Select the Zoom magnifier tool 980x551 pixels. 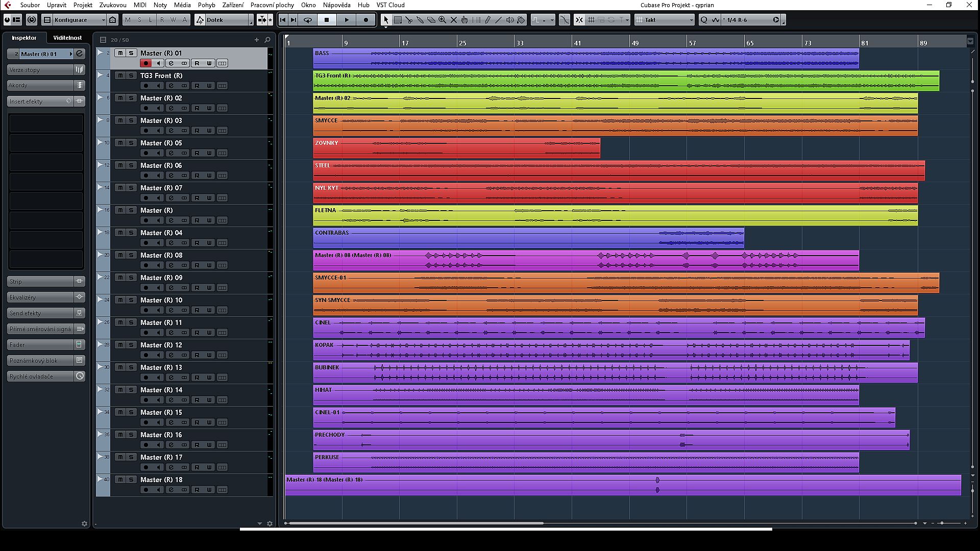(443, 20)
